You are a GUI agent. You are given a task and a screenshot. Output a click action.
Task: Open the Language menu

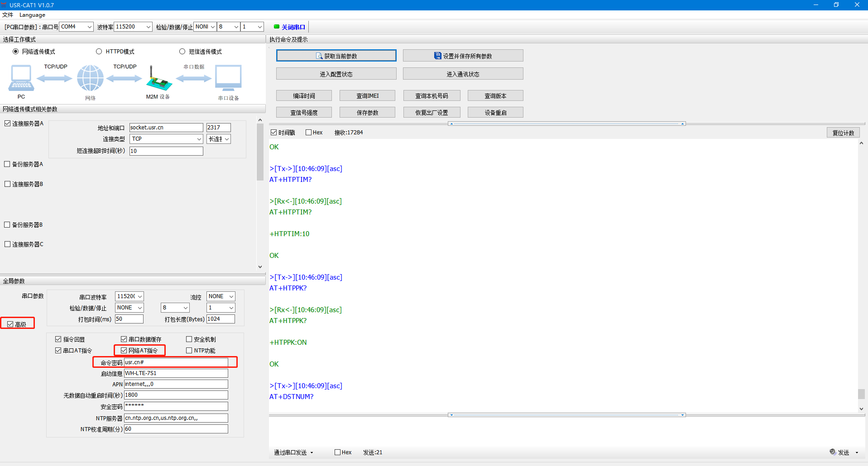click(x=32, y=15)
